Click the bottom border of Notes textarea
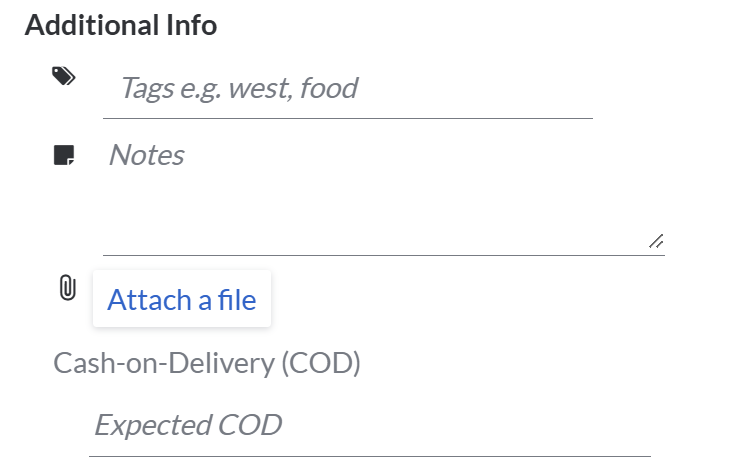Viewport: 741px width, 476px height. coord(383,255)
